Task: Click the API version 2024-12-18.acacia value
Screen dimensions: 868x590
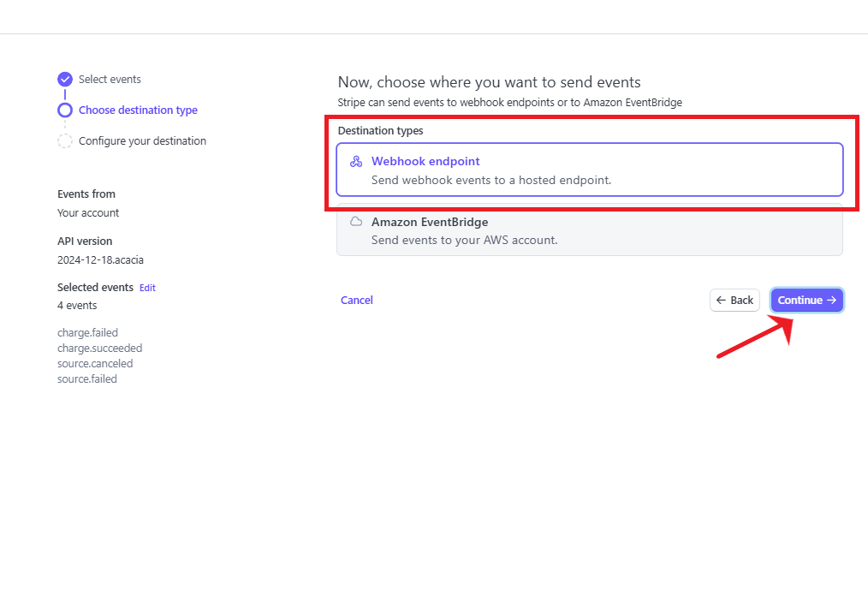Action: [x=100, y=259]
